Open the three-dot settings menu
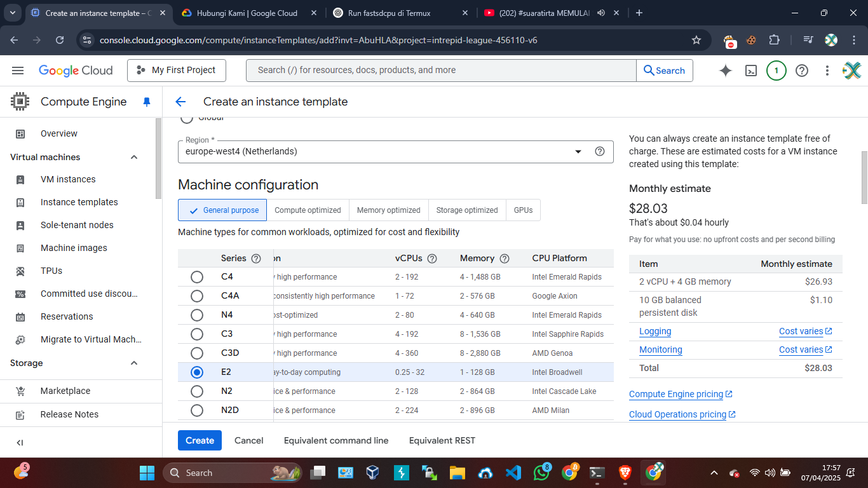This screenshot has width=868, height=488. pos(827,71)
